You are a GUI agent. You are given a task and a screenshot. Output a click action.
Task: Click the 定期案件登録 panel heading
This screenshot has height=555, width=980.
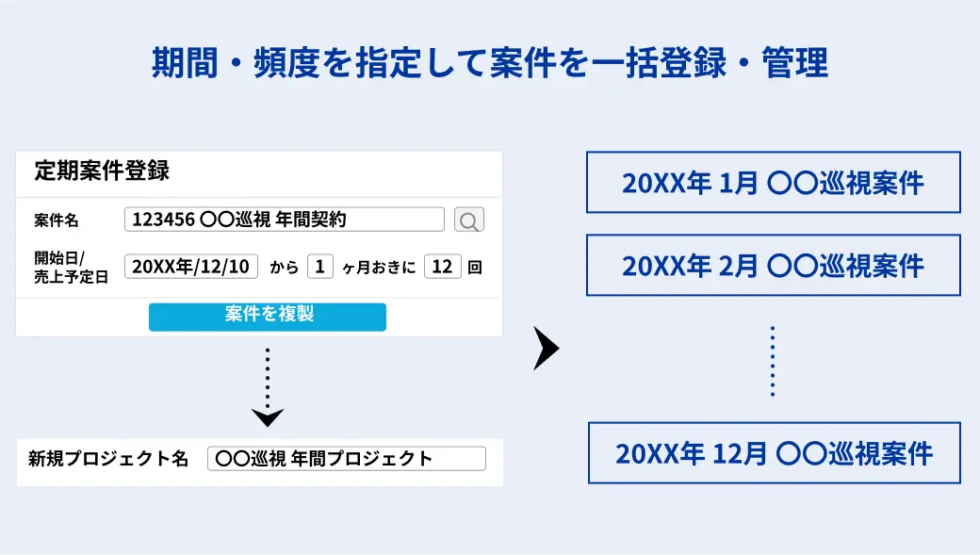(102, 171)
